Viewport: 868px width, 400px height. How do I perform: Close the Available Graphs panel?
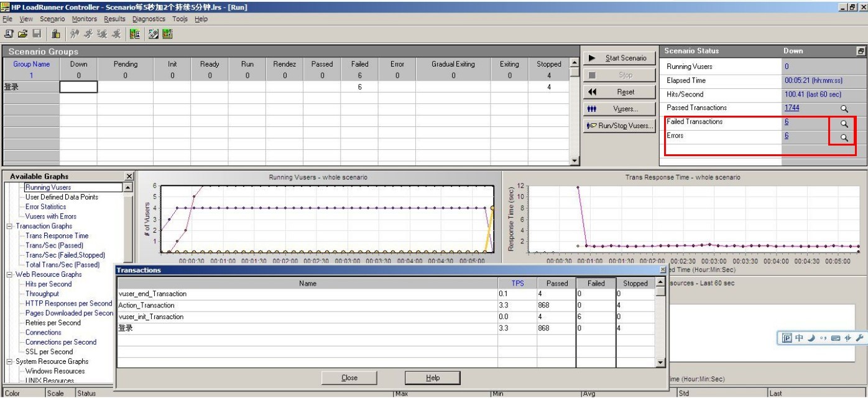pyautogui.click(x=129, y=177)
